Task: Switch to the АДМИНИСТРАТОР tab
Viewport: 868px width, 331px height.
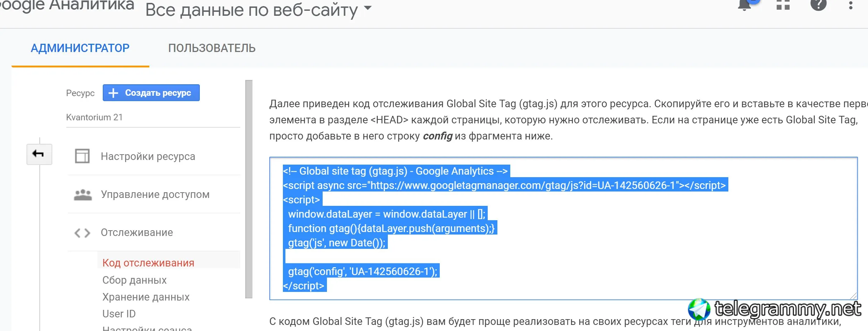Action: point(80,48)
